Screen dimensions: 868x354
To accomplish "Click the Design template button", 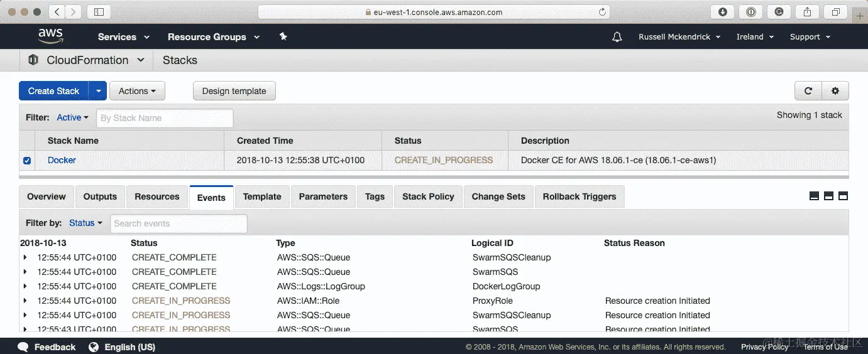I will (x=234, y=91).
